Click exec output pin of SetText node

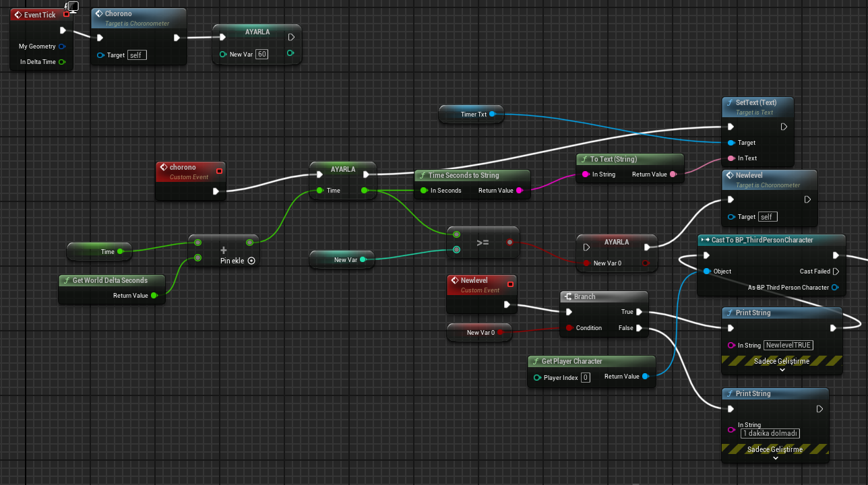coord(784,127)
